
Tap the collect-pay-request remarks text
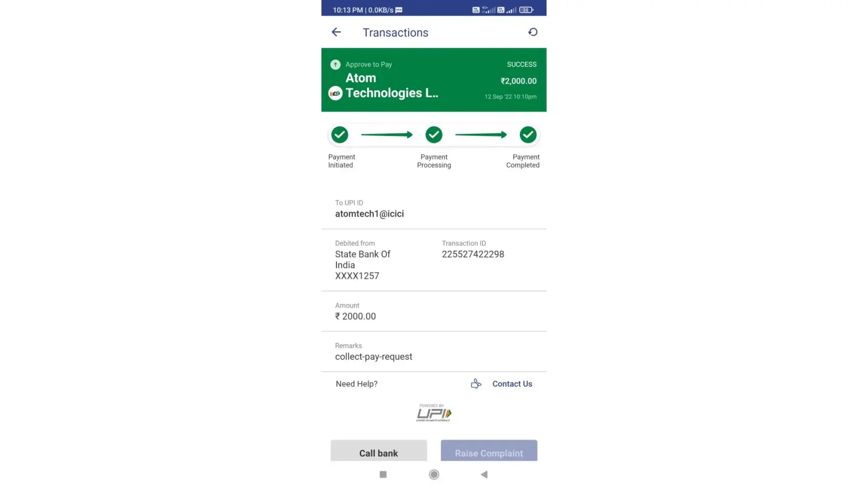coord(373,357)
